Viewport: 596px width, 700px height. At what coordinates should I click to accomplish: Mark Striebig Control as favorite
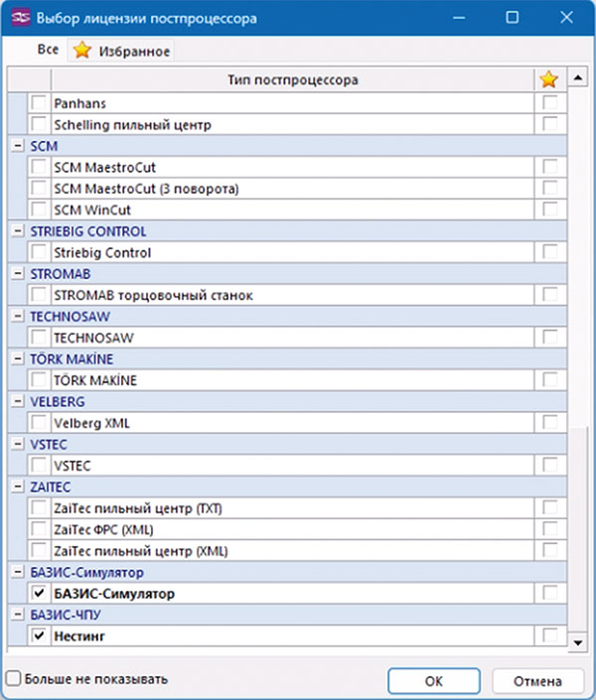(x=549, y=252)
